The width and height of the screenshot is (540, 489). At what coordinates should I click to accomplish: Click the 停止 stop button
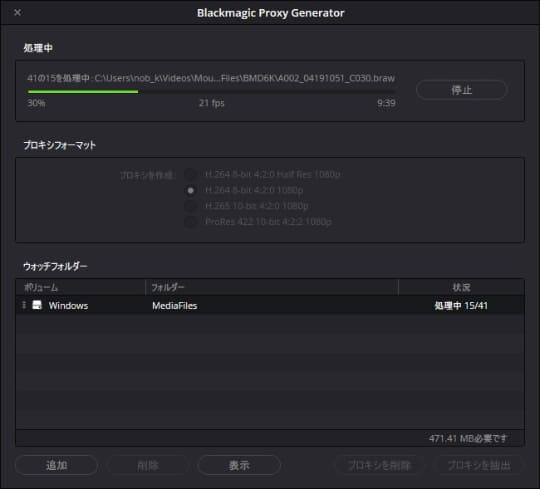tap(461, 90)
